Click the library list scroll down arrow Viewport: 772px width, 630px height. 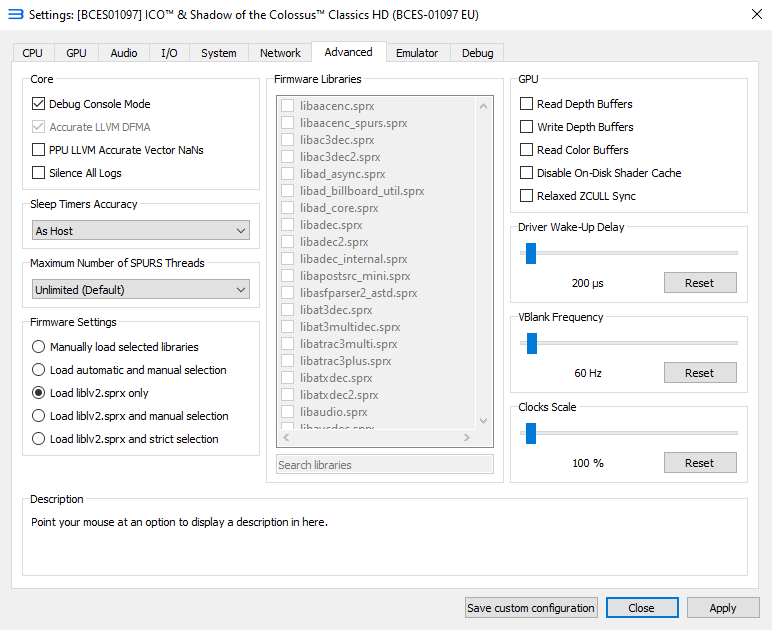pyautogui.click(x=483, y=421)
